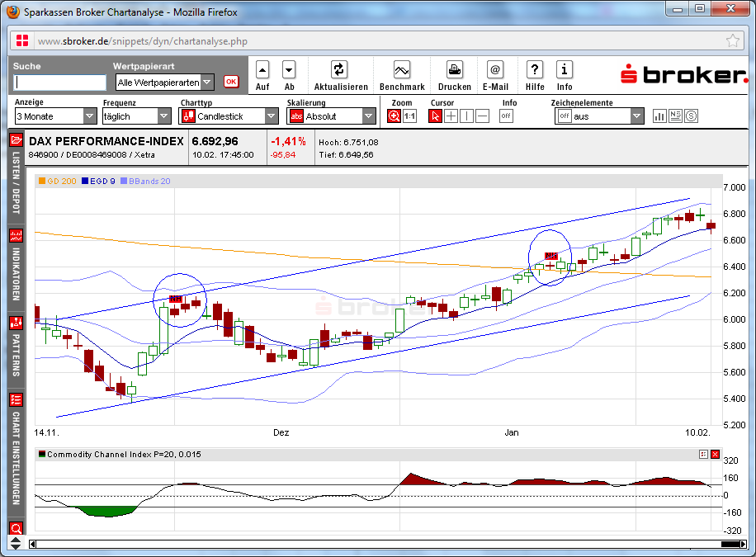Bookmark page with star icon

point(732,40)
